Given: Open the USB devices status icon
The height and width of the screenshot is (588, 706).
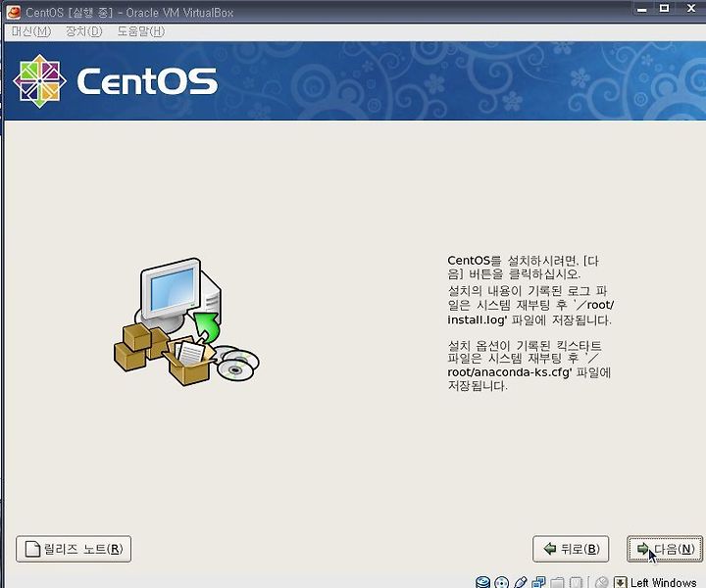Looking at the screenshot, I should pos(521,582).
